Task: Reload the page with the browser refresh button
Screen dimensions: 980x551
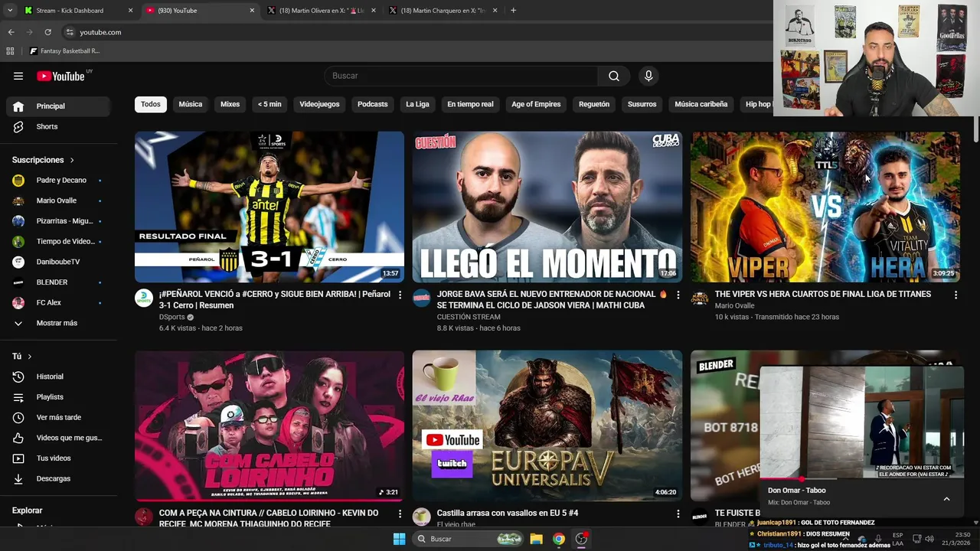Action: [47, 32]
